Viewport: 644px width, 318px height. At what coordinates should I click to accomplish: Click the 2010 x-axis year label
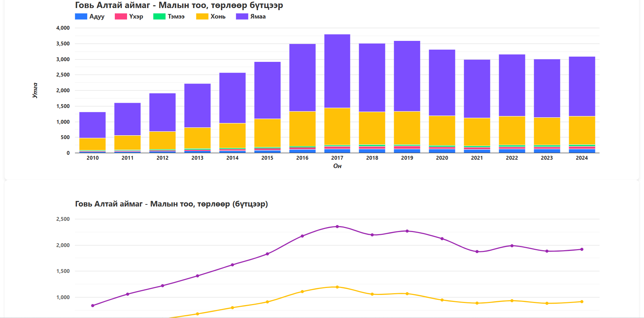tap(93, 158)
